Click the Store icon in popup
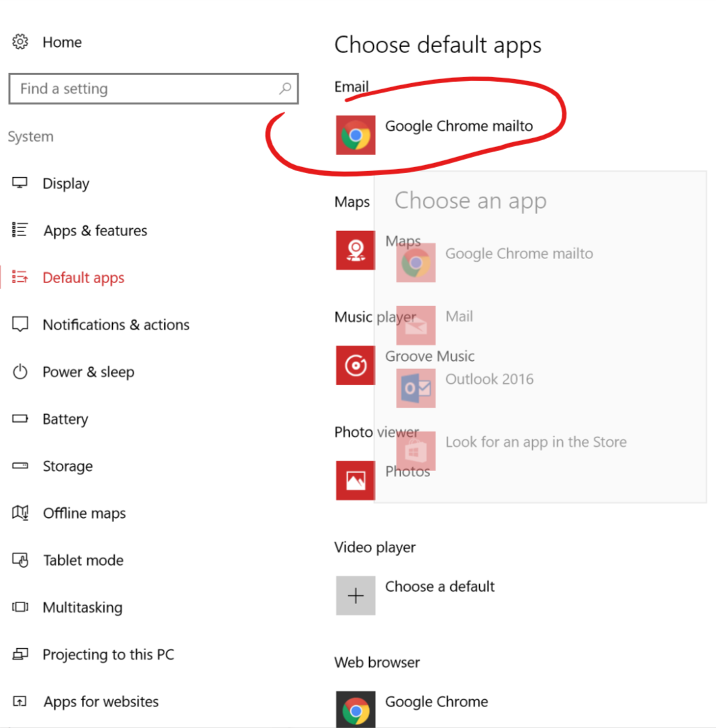 (416, 451)
